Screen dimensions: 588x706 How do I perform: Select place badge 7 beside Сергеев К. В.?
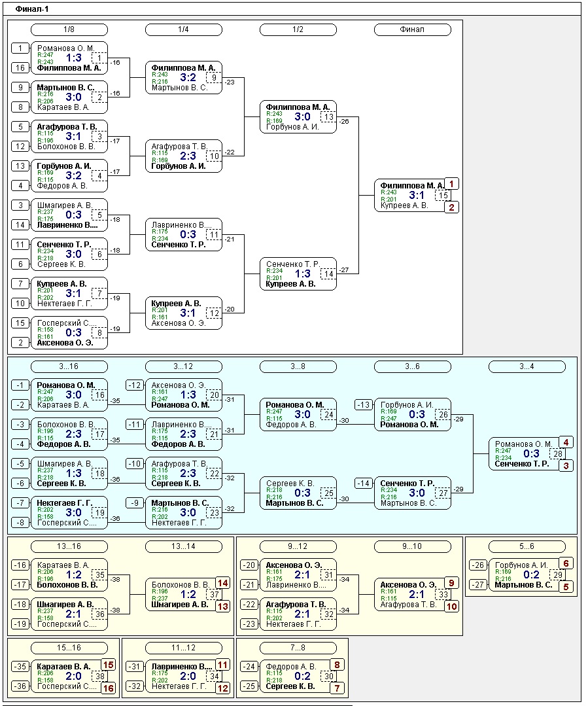(x=337, y=688)
